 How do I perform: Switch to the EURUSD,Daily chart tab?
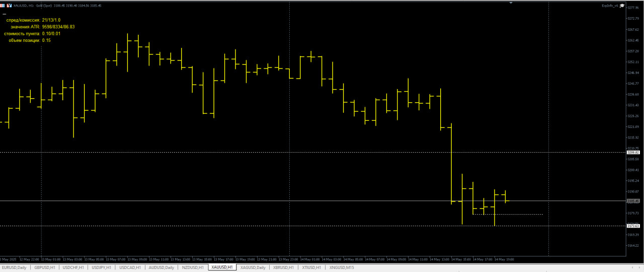(x=14, y=267)
